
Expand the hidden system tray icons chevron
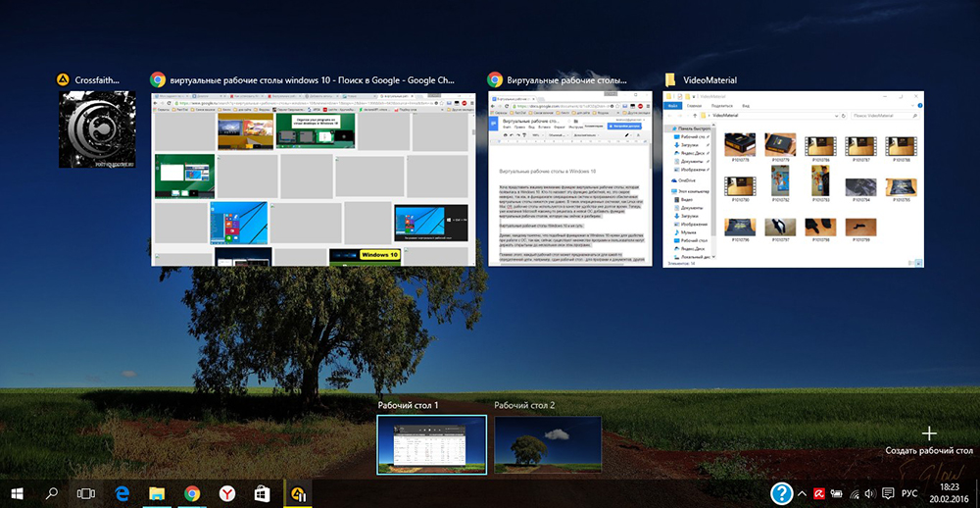803,493
